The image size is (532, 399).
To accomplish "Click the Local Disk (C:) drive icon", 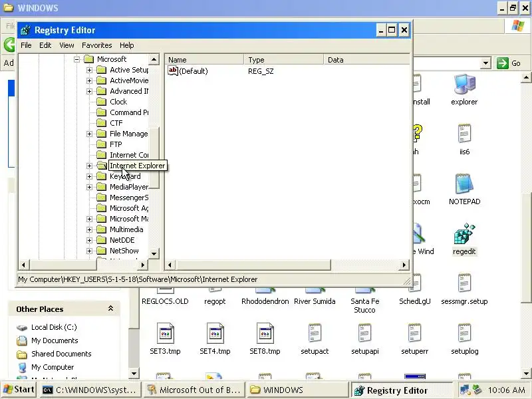I will 22,327.
